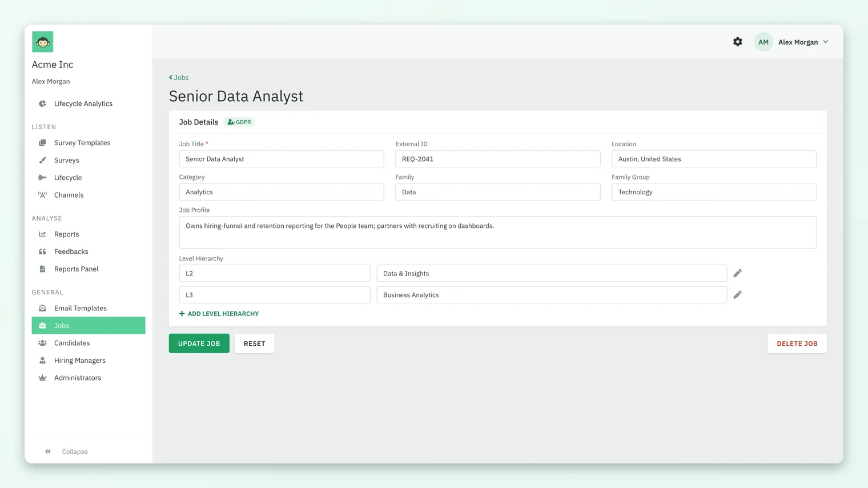Screen dimensions: 868x488
Task: Click the Delete Job button
Action: pos(797,343)
